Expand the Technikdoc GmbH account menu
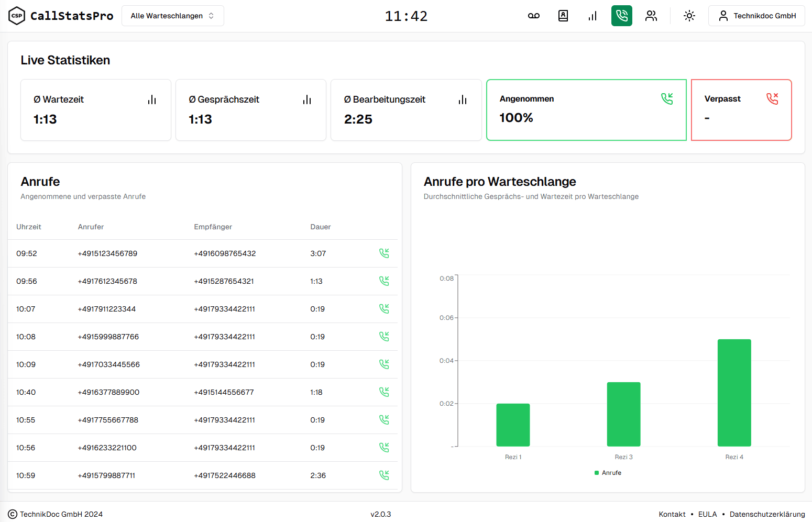The image size is (812, 522). coord(756,16)
